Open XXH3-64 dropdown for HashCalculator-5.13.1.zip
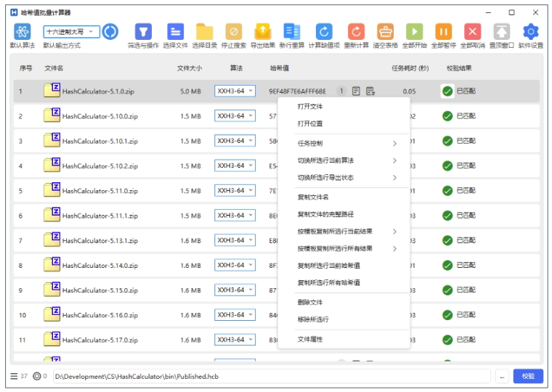552x392 pixels. [x=235, y=240]
